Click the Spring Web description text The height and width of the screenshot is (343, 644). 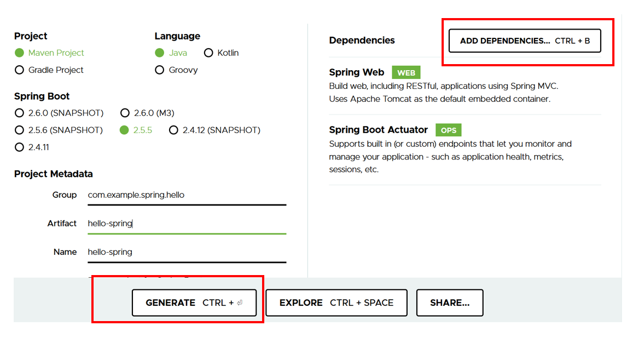[444, 93]
